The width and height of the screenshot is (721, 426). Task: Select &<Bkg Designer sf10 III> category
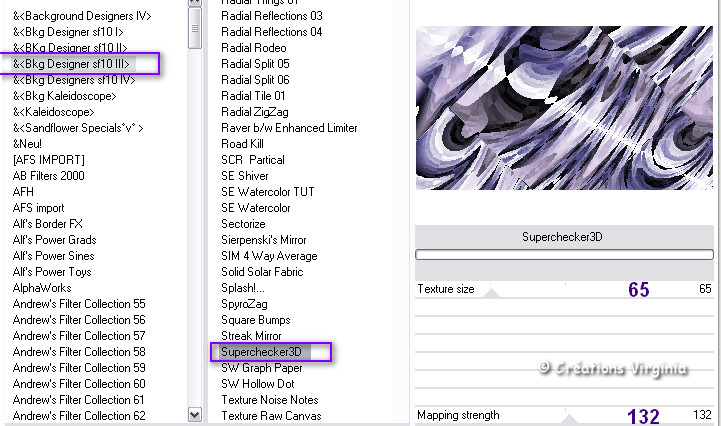70,64
